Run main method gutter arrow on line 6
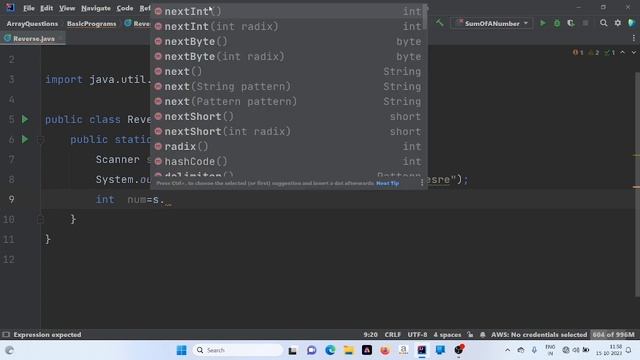This screenshot has height=360, width=640. point(25,139)
